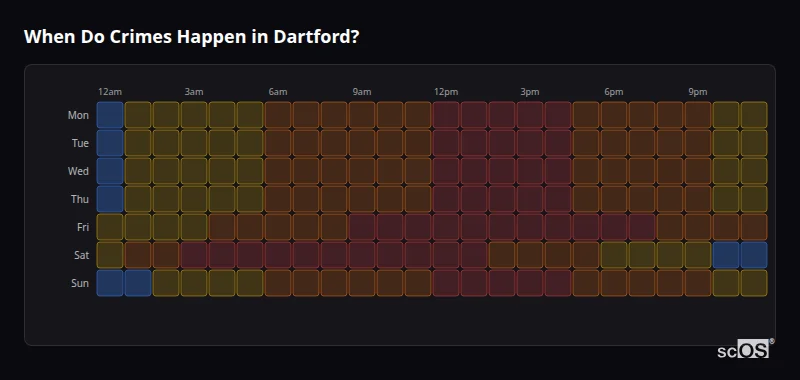Click the Monday 3am heatmap cell
This screenshot has width=800, height=380.
(x=194, y=115)
